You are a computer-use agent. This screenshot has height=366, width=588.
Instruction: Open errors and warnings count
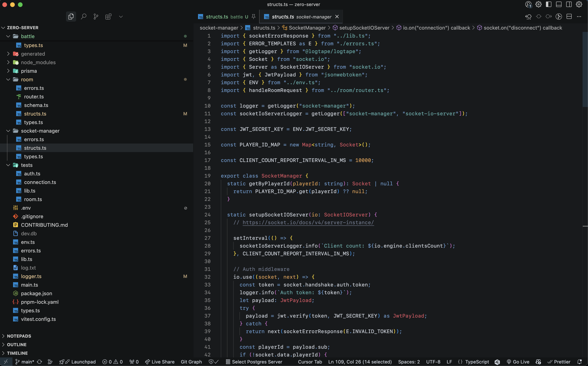click(x=112, y=362)
